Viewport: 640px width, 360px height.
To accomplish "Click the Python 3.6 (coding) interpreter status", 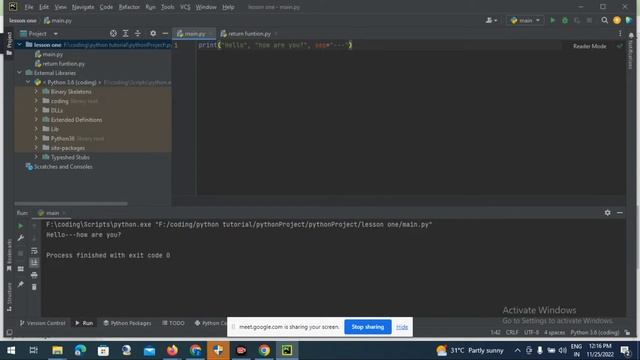I will click(595, 333).
